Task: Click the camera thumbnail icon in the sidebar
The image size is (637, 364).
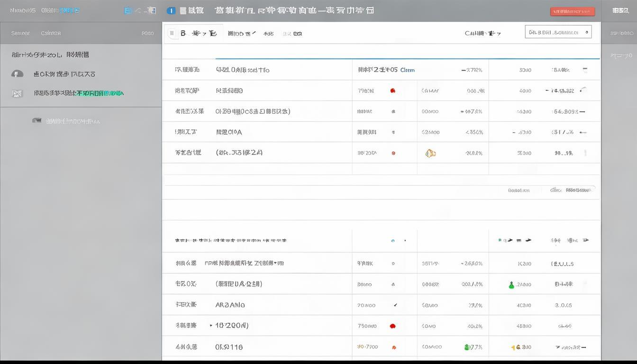Action: pos(36,120)
